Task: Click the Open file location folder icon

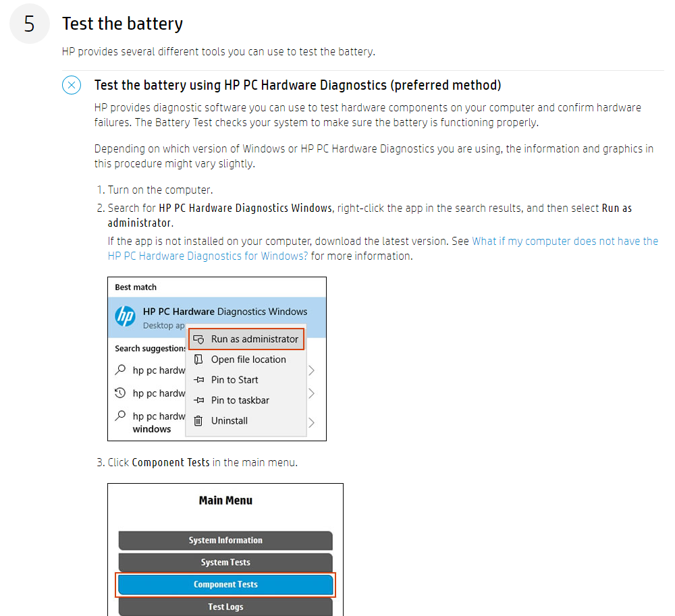Action: tap(198, 360)
